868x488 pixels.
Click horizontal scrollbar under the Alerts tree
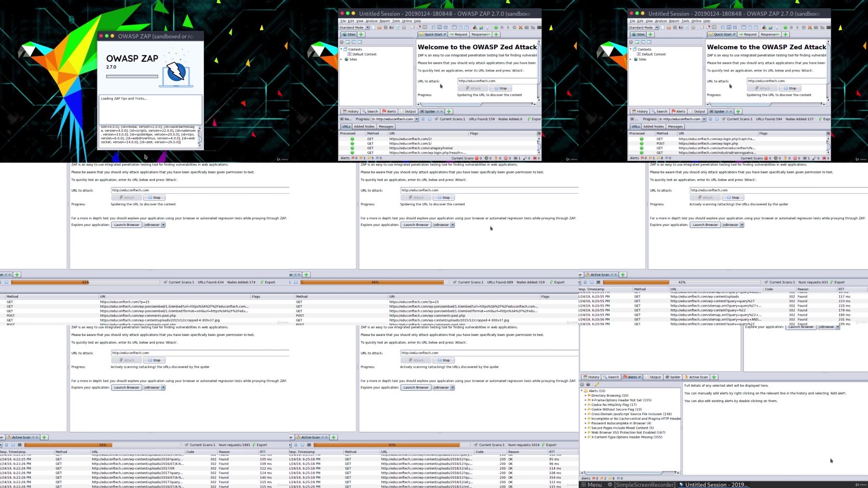pos(630,473)
